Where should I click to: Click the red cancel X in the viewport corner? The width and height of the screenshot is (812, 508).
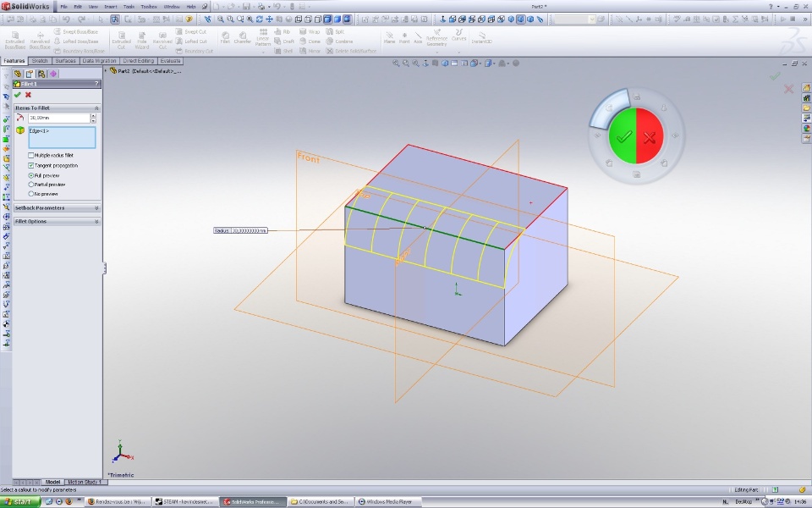coord(788,89)
